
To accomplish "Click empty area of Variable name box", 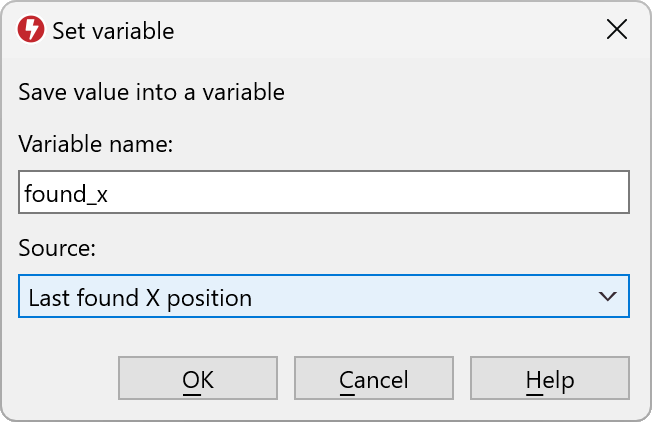I will click(400, 193).
